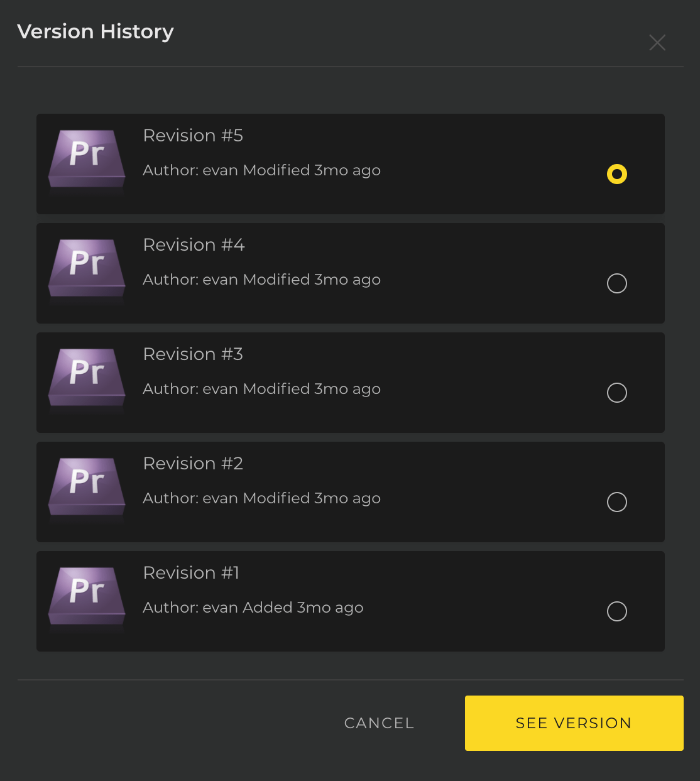
Task: Click the Revision #3 title text
Action: (193, 354)
